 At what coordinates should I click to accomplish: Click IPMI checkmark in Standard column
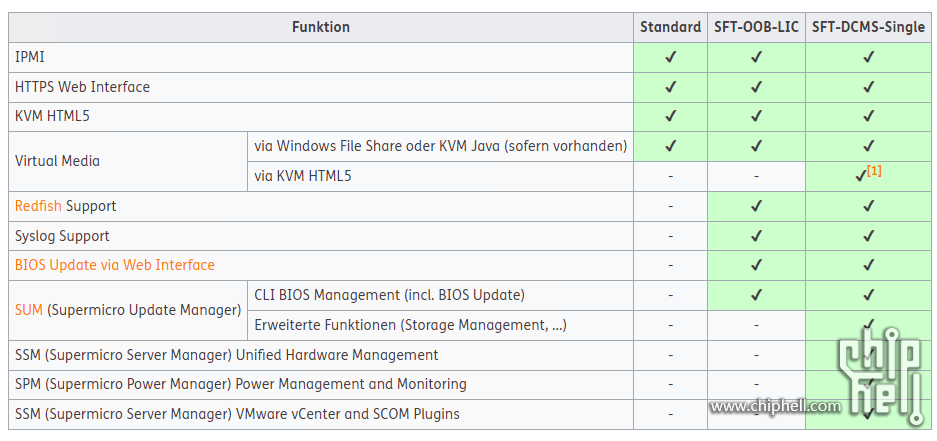[x=670, y=57]
